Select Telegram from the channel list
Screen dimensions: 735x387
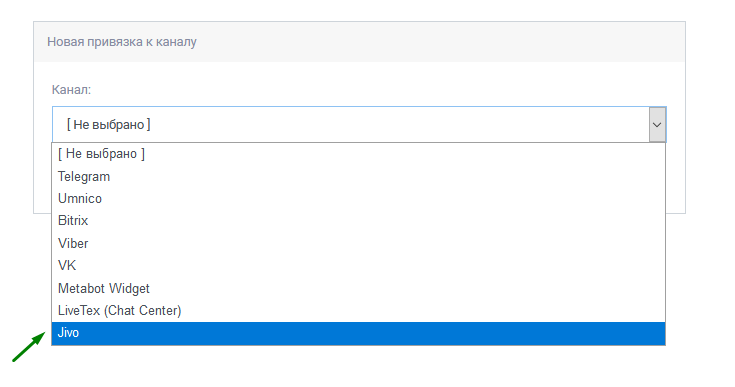pyautogui.click(x=358, y=177)
